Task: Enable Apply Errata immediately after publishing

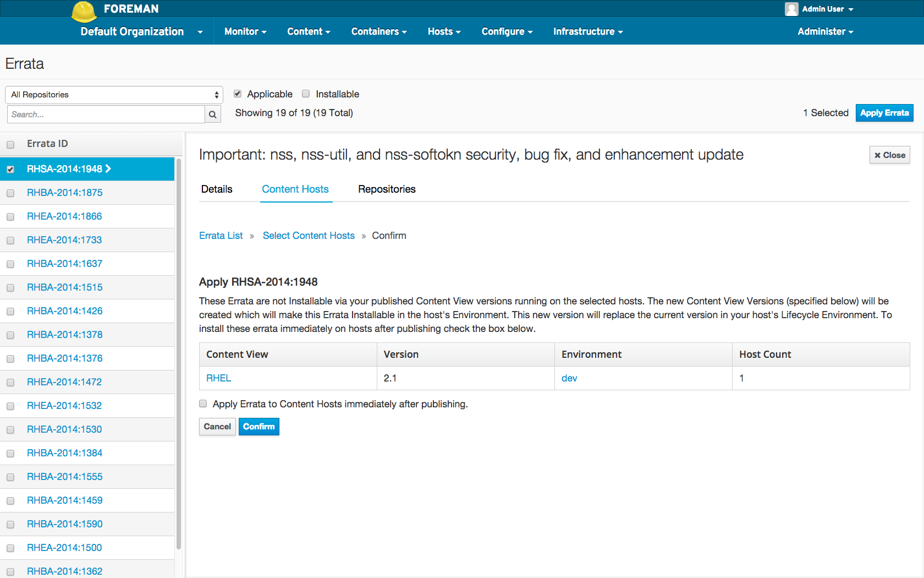Action: [x=203, y=403]
